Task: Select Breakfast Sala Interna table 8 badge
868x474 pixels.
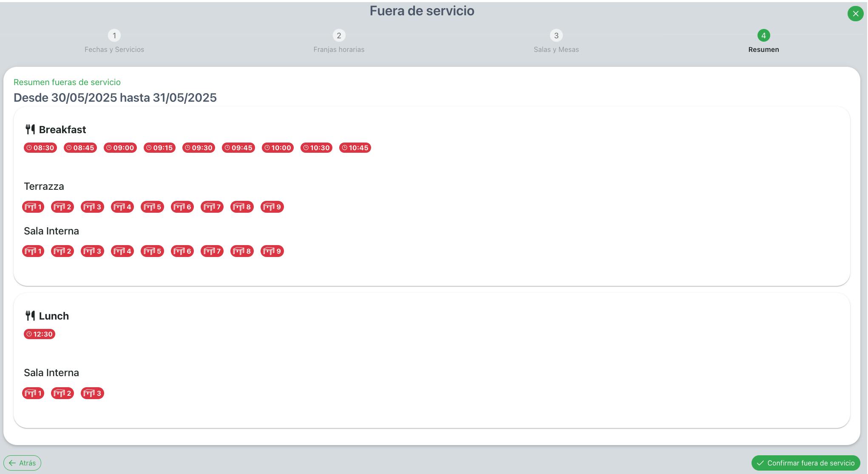Action: click(242, 251)
